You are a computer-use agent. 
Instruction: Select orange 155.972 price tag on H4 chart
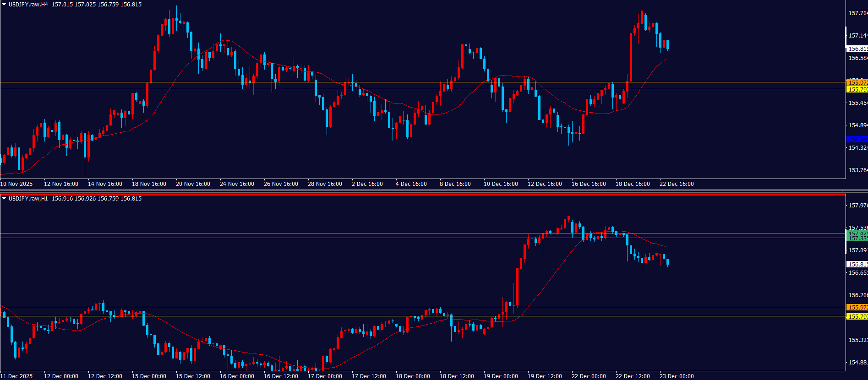pyautogui.click(x=857, y=82)
